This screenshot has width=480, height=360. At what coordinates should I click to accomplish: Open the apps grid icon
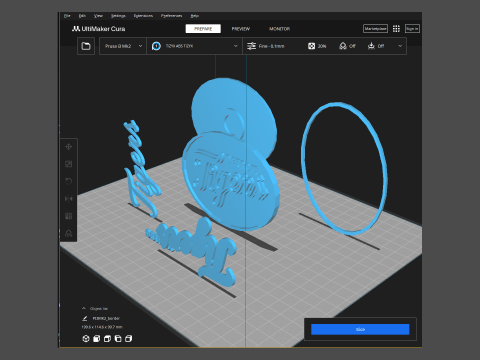[x=396, y=29]
